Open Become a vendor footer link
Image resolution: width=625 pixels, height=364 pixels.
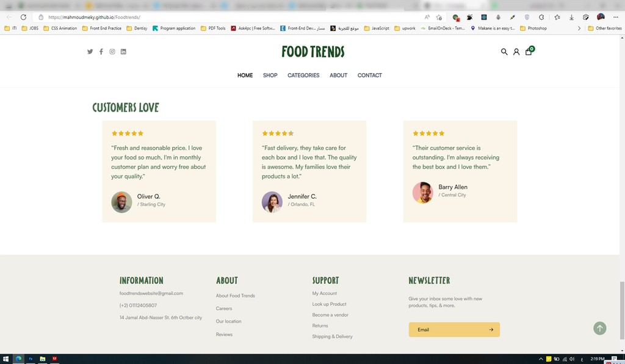click(330, 315)
